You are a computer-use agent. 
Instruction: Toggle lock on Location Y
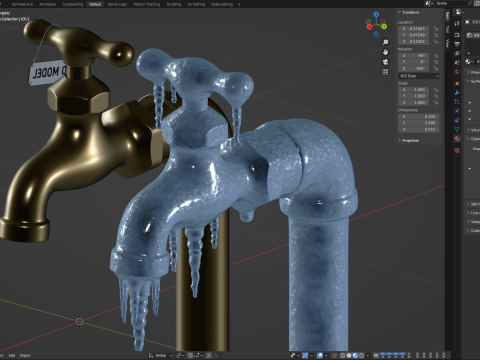pos(436,35)
